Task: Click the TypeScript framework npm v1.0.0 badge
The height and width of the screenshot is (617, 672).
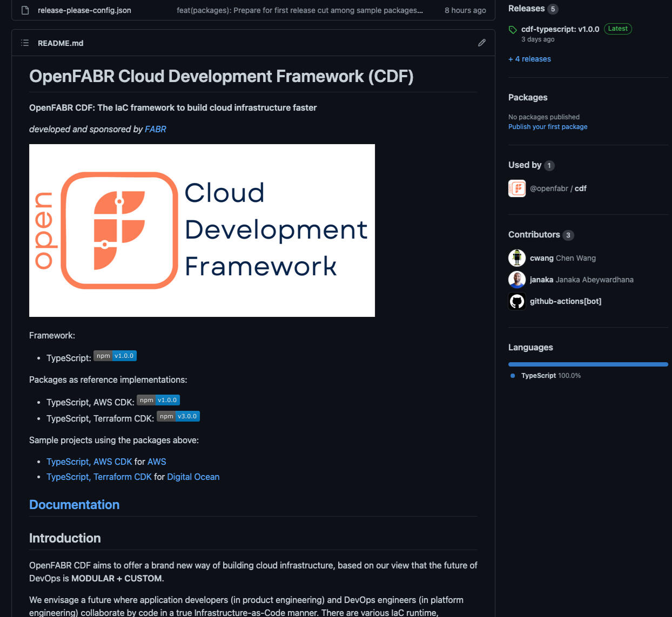Action: coord(115,356)
